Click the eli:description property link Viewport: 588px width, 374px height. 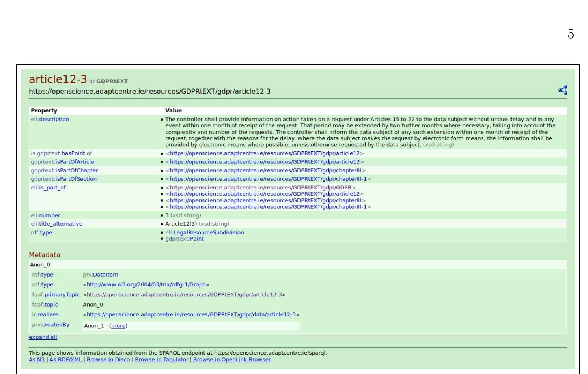coord(54,119)
